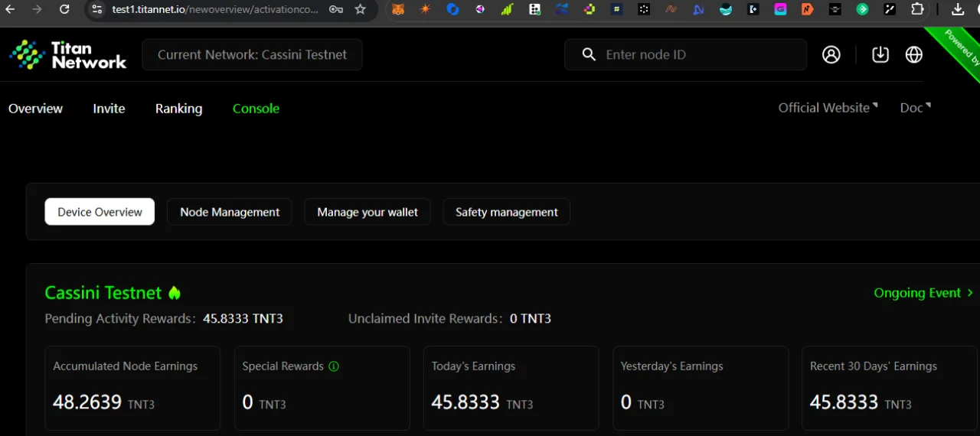Open the black wand extension icon
Viewport: 980px width, 436px height.
(x=890, y=9)
